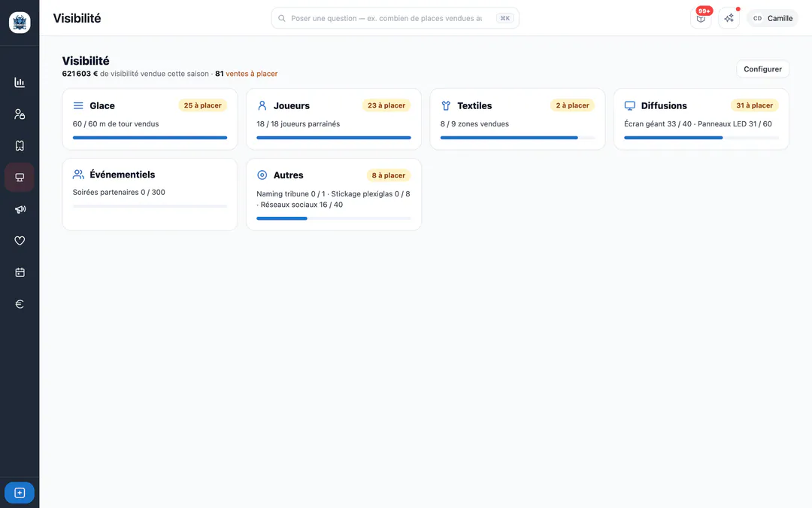
Task: Click the club logo in sidebar
Action: pyautogui.click(x=20, y=23)
